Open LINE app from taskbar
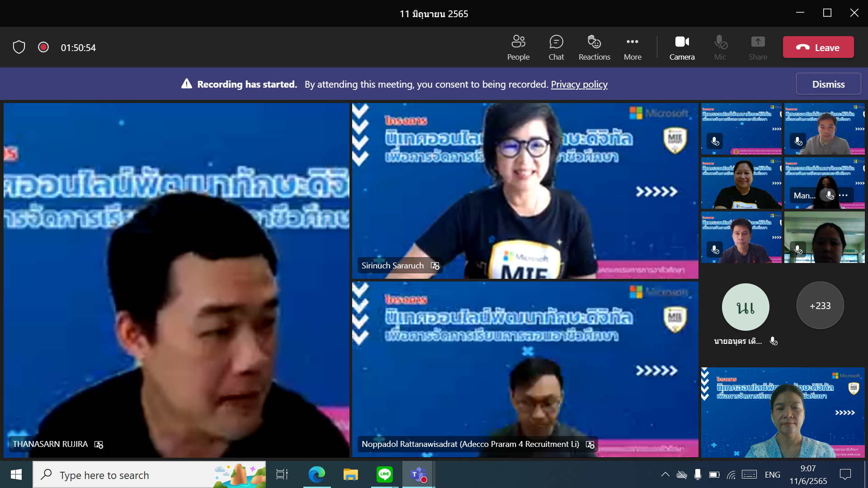This screenshot has width=868, height=488. pyautogui.click(x=384, y=474)
